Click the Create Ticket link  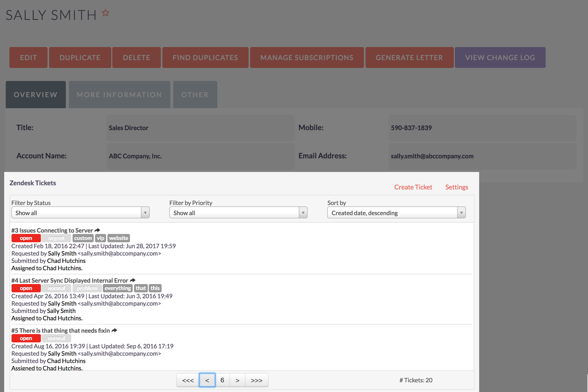click(413, 187)
